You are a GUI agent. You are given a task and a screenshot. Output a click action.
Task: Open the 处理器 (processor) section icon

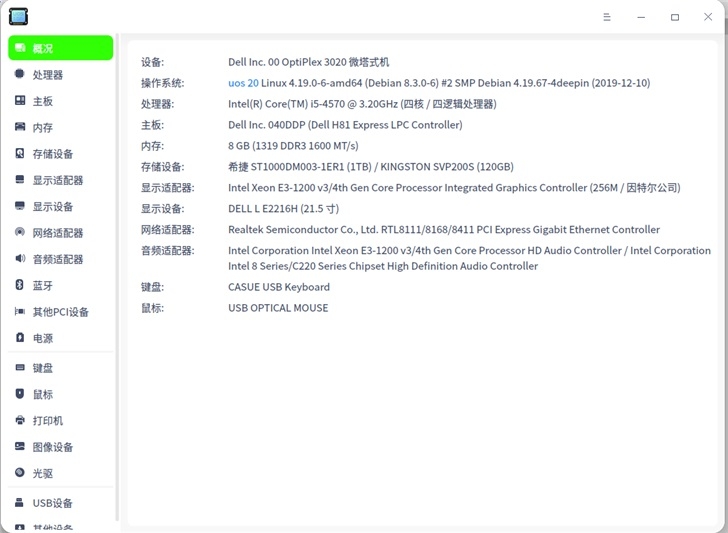[x=20, y=74]
